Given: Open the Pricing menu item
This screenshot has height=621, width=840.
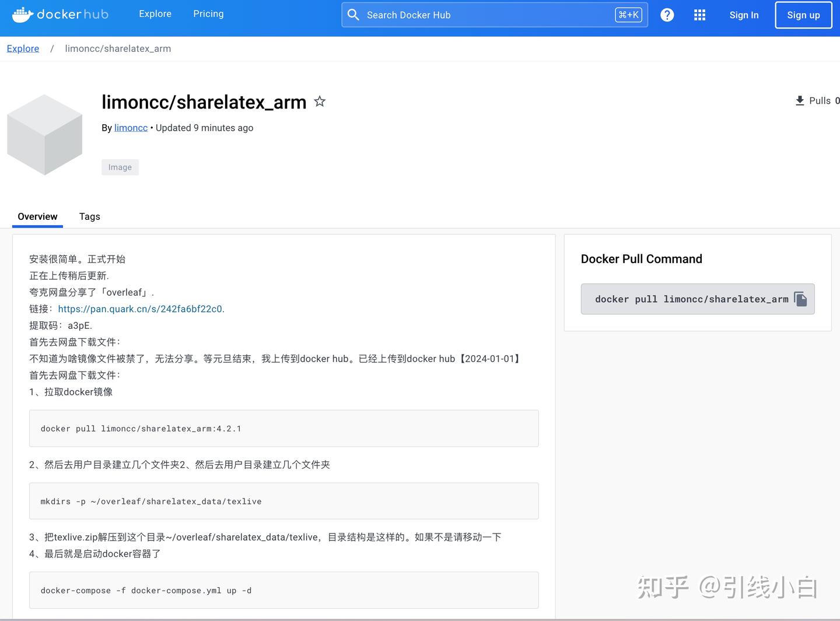Looking at the screenshot, I should (x=208, y=14).
